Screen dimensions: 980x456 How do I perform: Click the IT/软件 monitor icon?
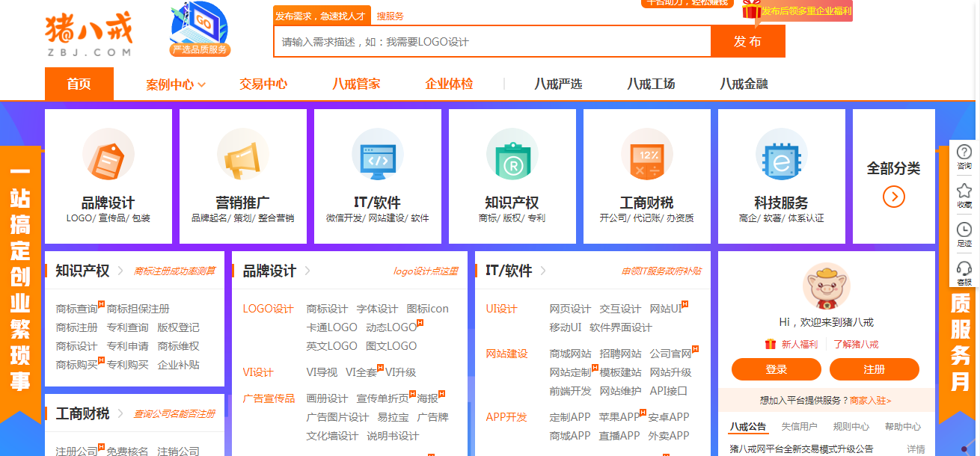(377, 154)
